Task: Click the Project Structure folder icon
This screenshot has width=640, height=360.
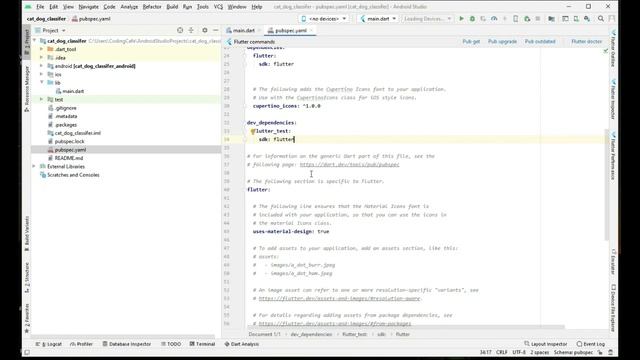Action: point(551,19)
